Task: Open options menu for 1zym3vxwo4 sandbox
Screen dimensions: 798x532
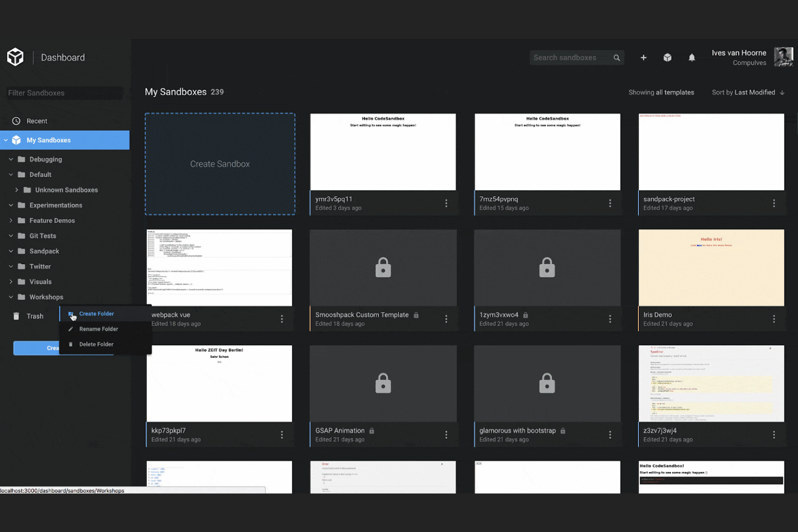Action: click(610, 319)
